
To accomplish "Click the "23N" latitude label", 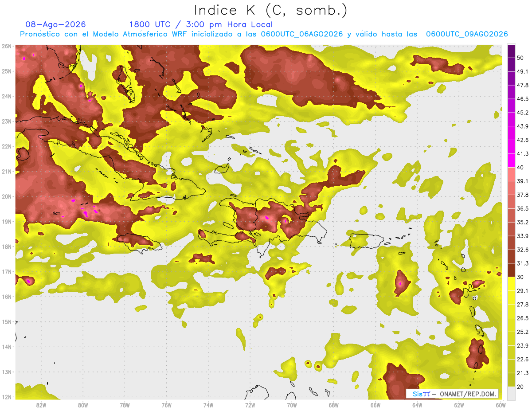I will tap(7, 121).
